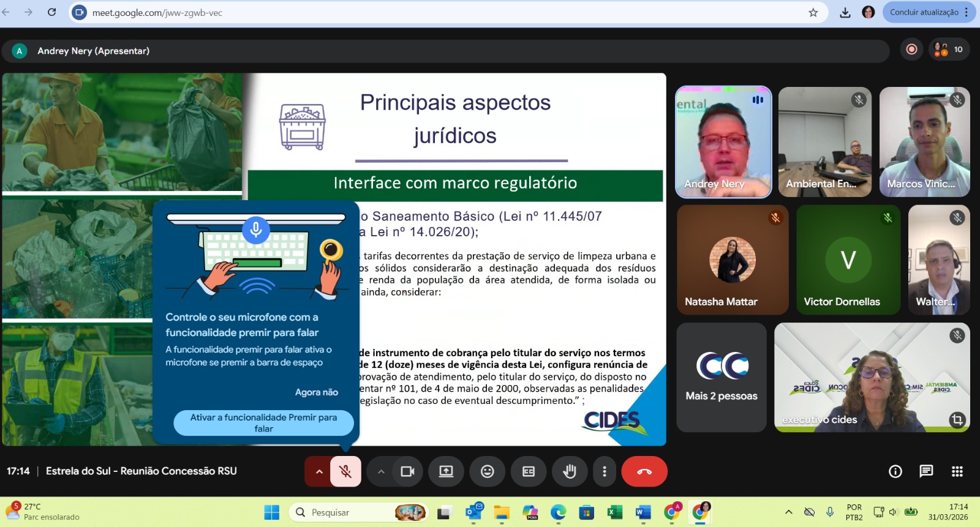Open the emoji reactions button

tap(487, 471)
